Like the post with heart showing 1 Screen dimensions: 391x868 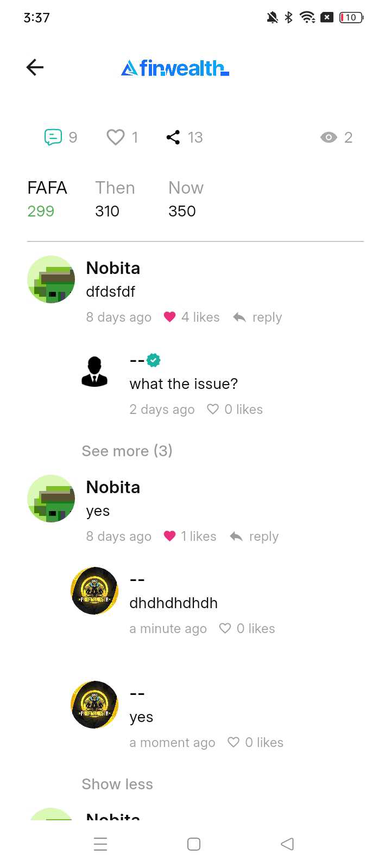point(115,137)
